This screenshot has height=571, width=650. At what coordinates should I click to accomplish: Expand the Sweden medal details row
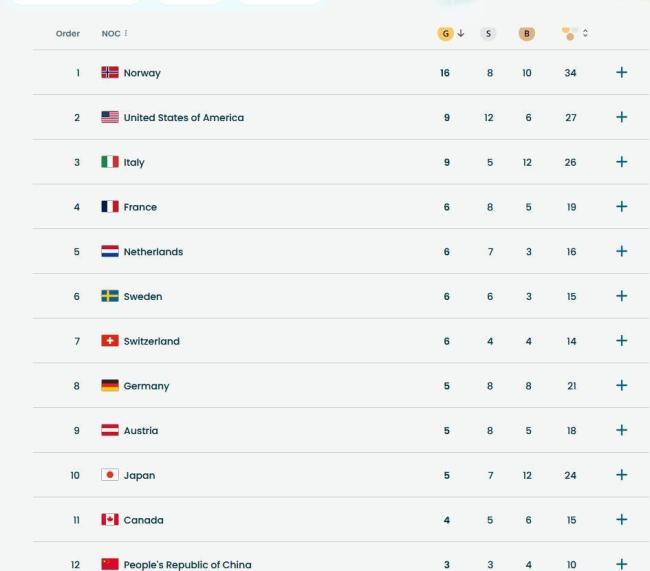click(622, 296)
